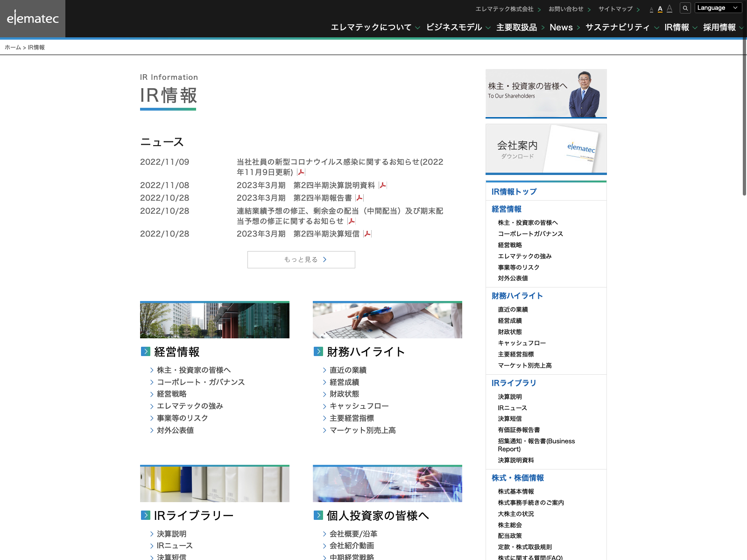
Task: Select the medium font size toggle
Action: (660, 9)
